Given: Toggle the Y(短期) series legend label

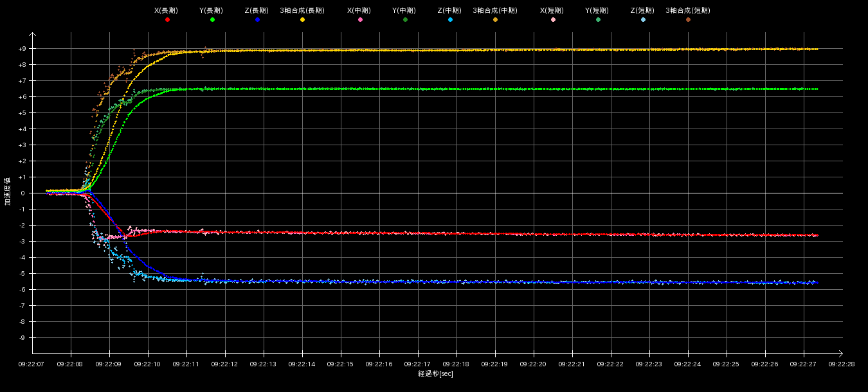Looking at the screenshot, I should click(597, 11).
